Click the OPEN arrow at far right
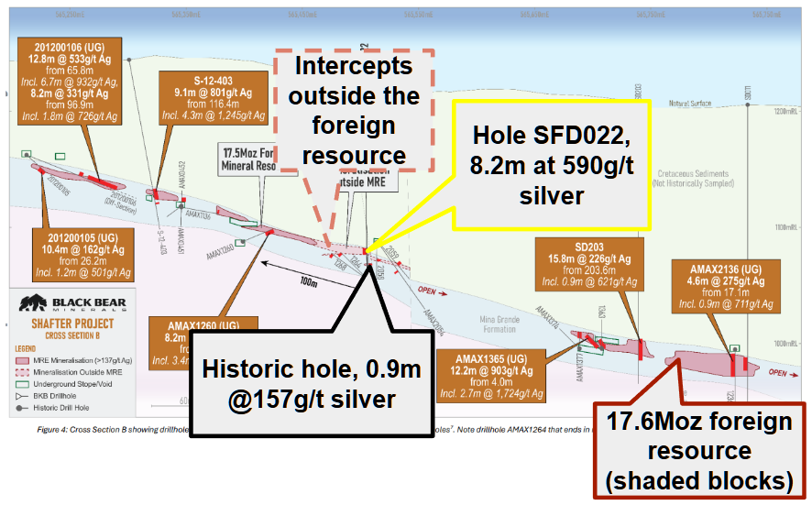The image size is (812, 505). tap(782, 373)
